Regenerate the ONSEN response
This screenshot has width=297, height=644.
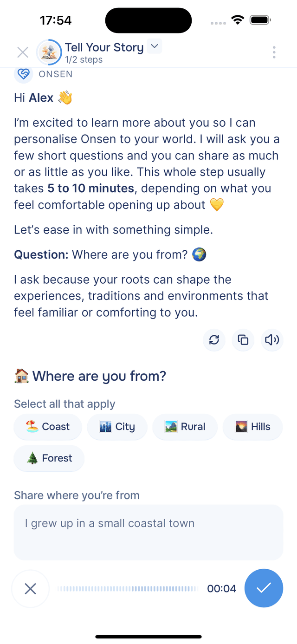pos(214,340)
